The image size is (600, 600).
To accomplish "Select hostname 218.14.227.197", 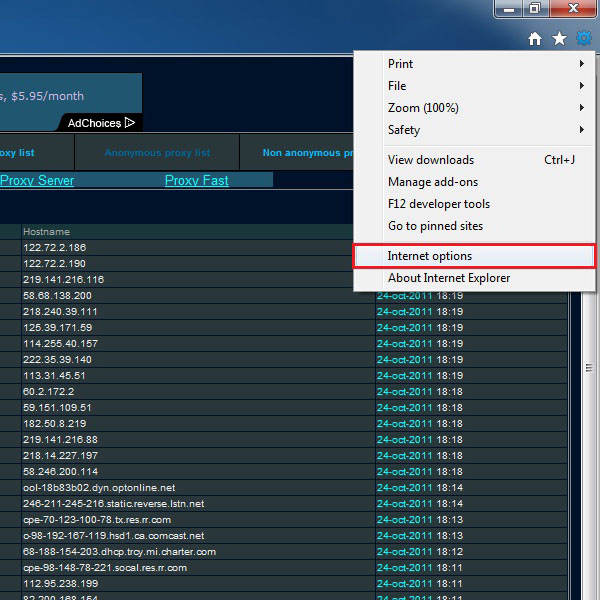I will click(x=60, y=456).
